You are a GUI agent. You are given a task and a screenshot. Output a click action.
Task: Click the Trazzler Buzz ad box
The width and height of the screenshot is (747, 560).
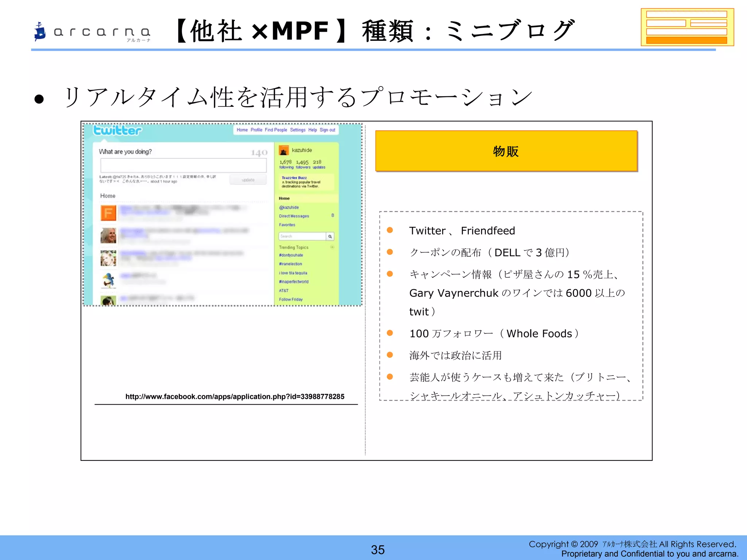click(306, 182)
